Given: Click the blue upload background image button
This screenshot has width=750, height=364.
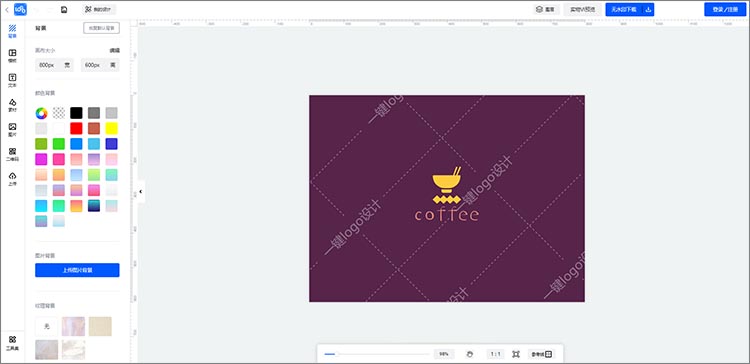Looking at the screenshot, I should (x=77, y=270).
